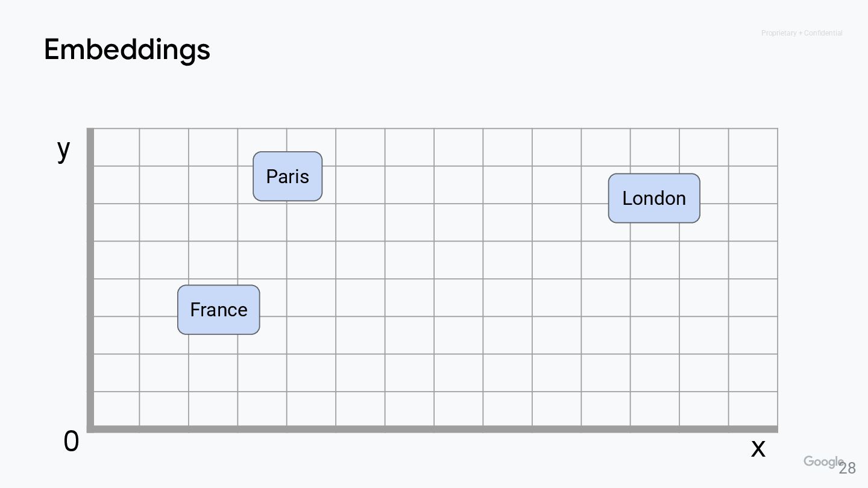
Task: Click the bottom-right corner grid cell
Action: (753, 409)
